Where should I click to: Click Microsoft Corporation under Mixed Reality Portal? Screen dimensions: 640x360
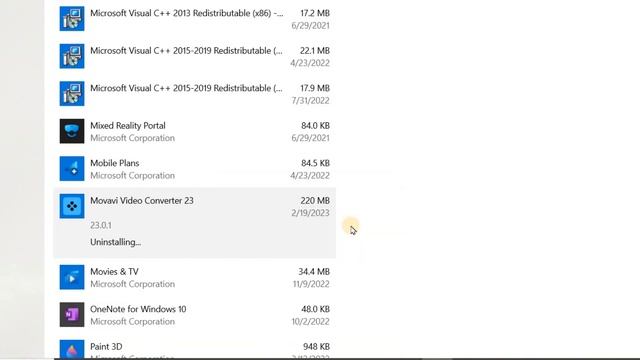pyautogui.click(x=133, y=138)
